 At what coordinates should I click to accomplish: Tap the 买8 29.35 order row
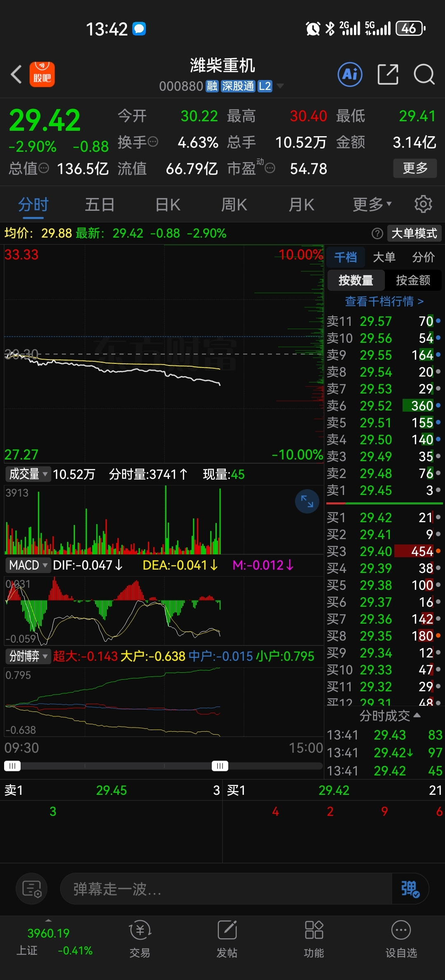384,636
